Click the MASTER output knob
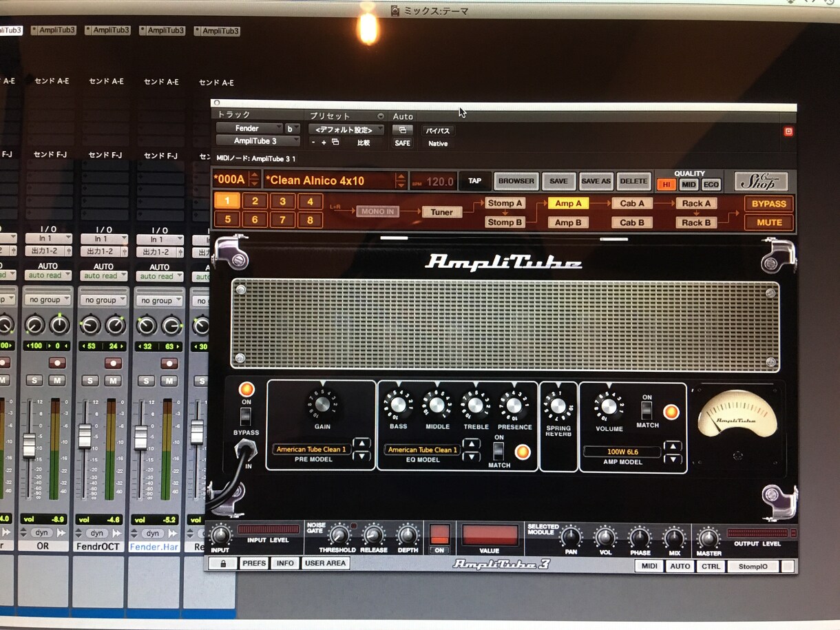Viewport: 840px width, 630px height. point(708,537)
